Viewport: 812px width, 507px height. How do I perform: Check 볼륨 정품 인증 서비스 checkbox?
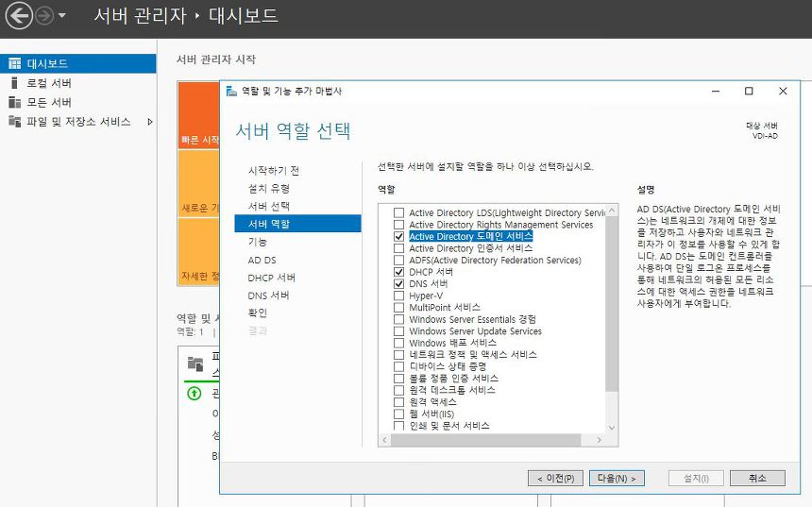[x=398, y=379]
